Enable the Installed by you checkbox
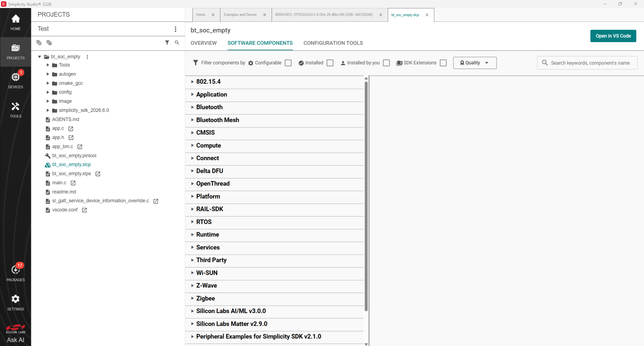 coord(386,63)
